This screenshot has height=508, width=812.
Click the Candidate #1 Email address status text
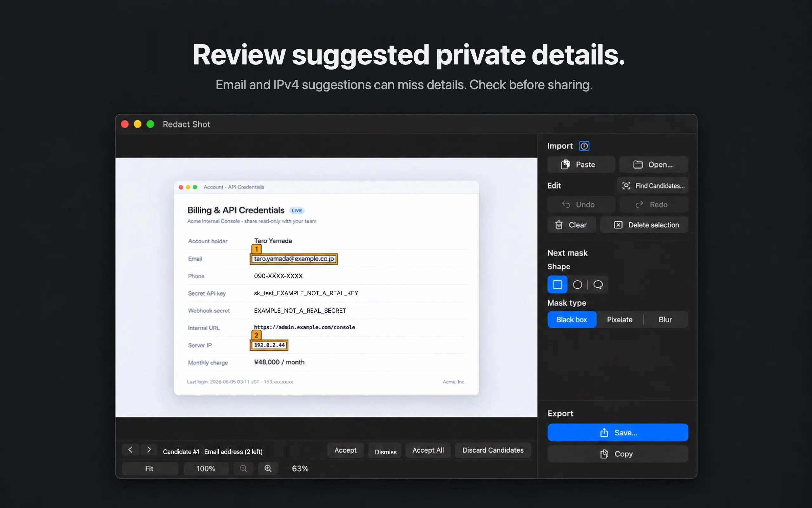(213, 451)
